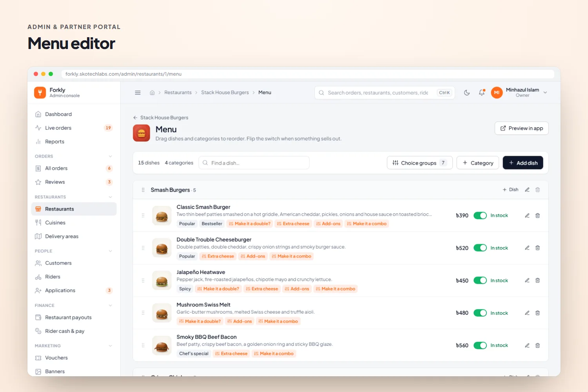
Task: Open the notifications bell
Action: pos(482,93)
